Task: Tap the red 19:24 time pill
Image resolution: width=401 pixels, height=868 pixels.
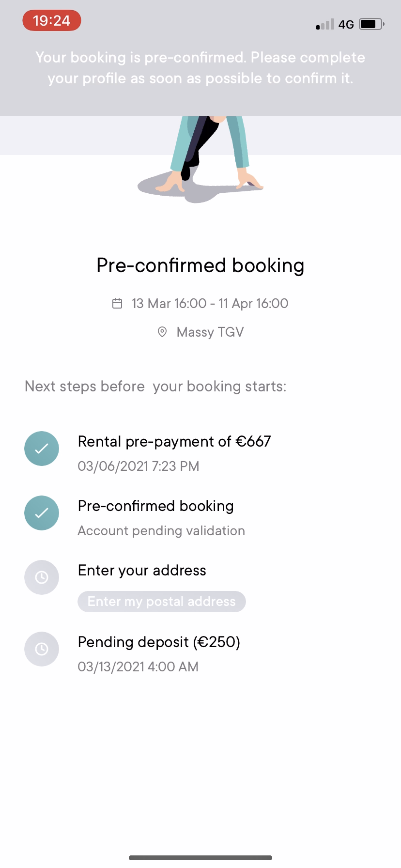Action: [52, 21]
